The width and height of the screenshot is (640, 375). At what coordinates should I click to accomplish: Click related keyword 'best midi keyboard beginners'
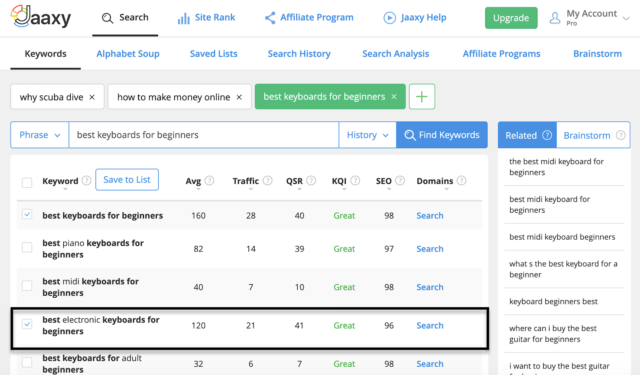pos(562,237)
